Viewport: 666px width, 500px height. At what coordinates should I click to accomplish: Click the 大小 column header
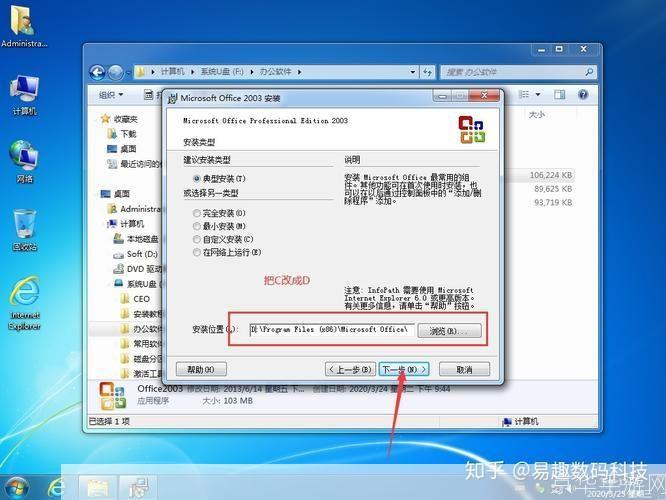click(537, 114)
